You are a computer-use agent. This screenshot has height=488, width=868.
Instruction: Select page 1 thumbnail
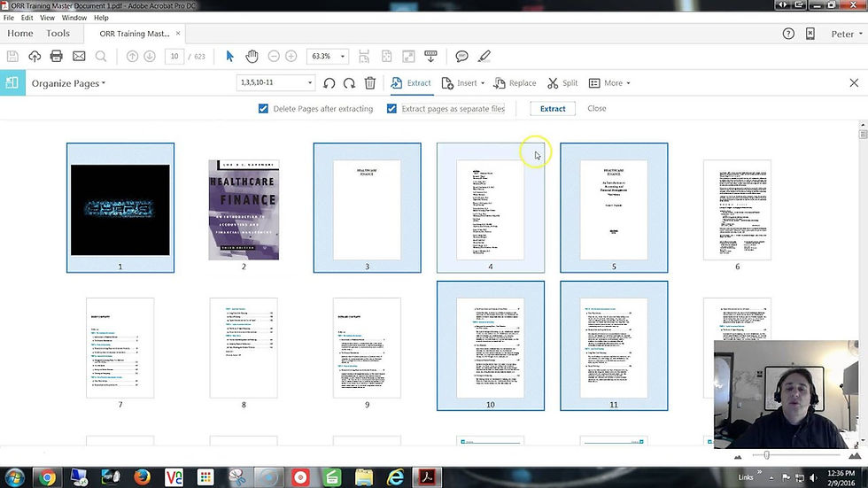pos(120,208)
